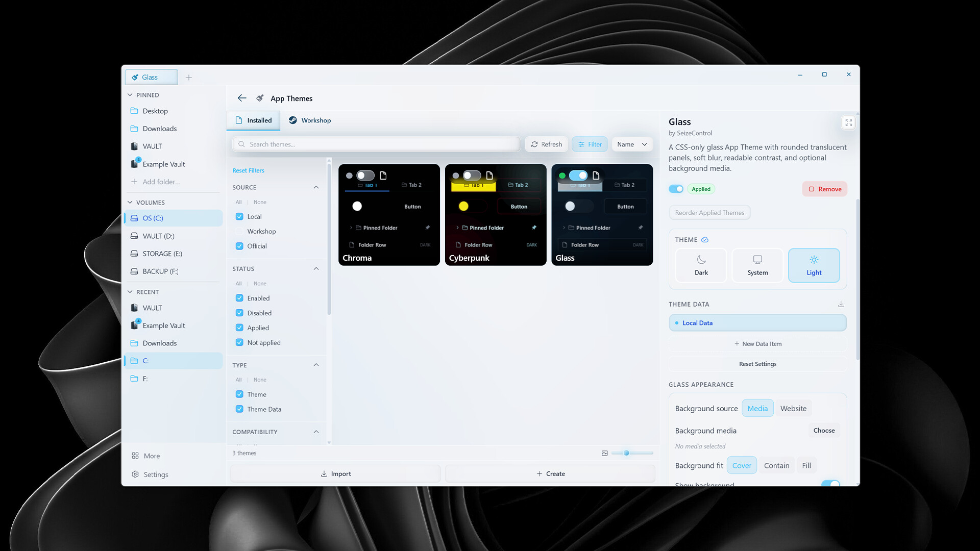This screenshot has height=551, width=980.
Task: Toggle the Chroma theme switch on
Action: click(x=365, y=176)
